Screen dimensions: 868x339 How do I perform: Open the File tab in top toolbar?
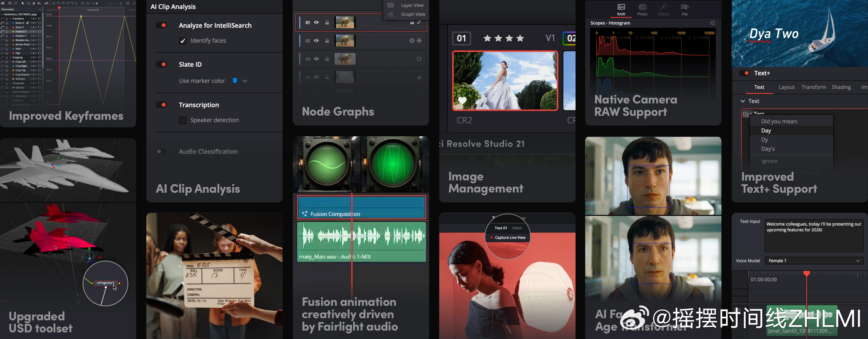pyautogui.click(x=685, y=9)
